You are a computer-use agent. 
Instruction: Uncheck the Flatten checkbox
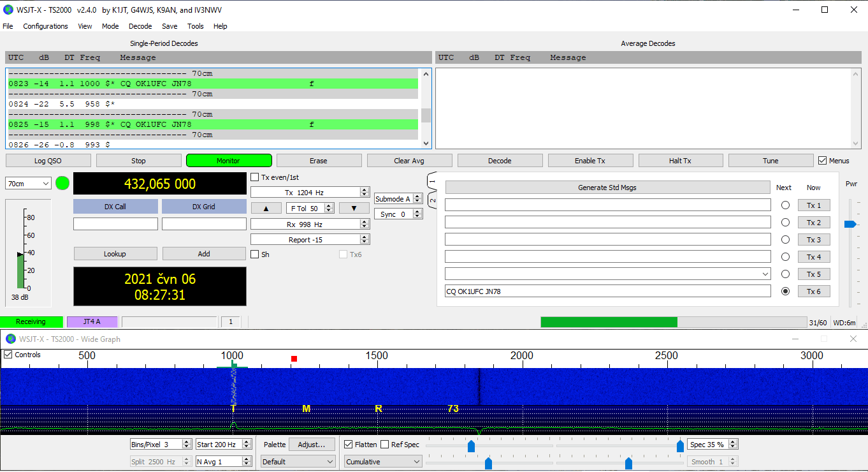(349, 445)
